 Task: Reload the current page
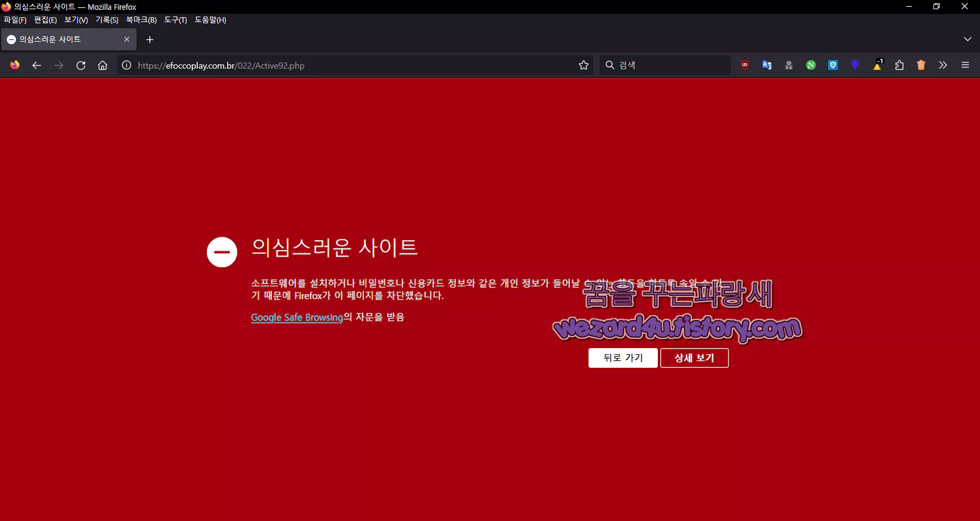coord(81,65)
